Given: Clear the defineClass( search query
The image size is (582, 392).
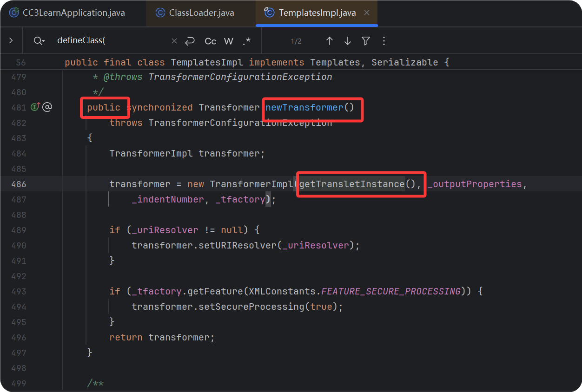Looking at the screenshot, I should [174, 41].
